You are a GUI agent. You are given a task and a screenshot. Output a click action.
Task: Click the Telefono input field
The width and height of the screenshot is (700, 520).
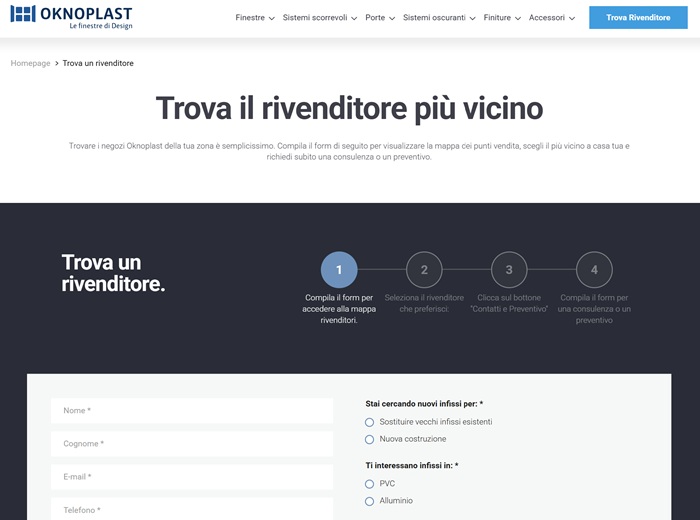(192, 509)
